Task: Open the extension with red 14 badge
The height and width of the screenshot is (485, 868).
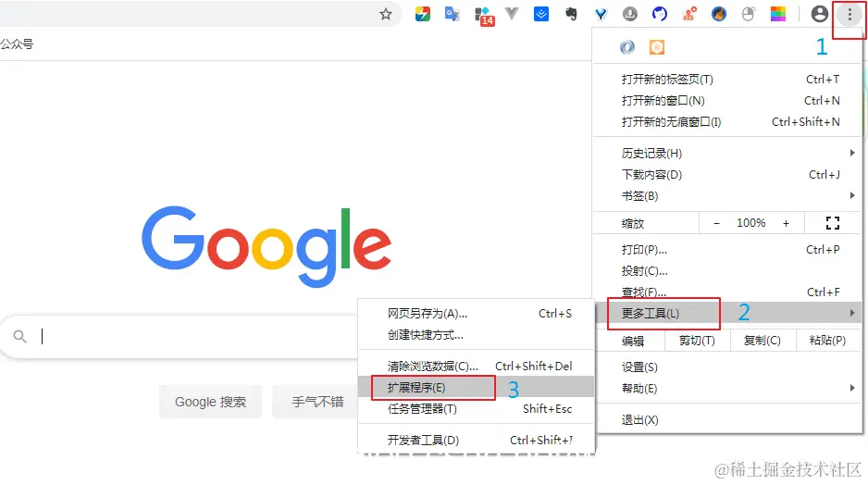Action: pos(484,16)
